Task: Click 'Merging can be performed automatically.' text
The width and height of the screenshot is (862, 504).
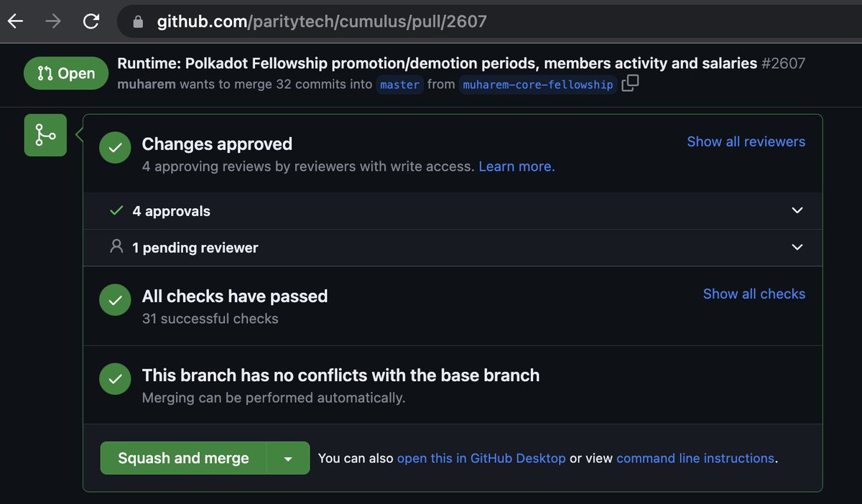Action: click(274, 398)
